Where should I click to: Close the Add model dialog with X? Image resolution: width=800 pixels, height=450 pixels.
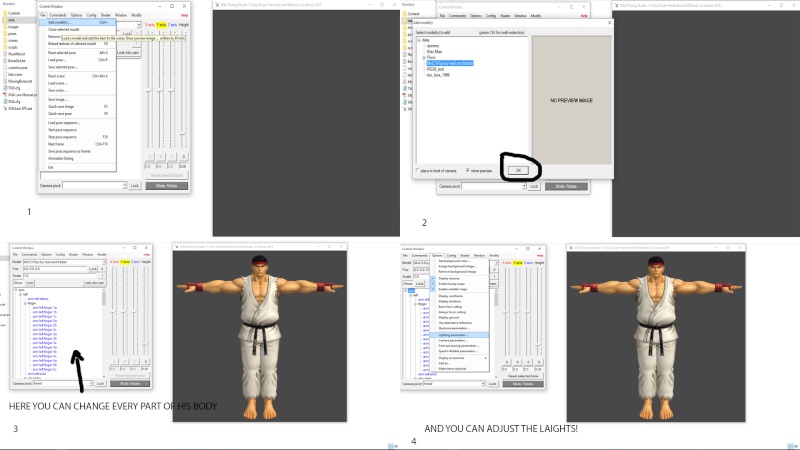tap(609, 22)
